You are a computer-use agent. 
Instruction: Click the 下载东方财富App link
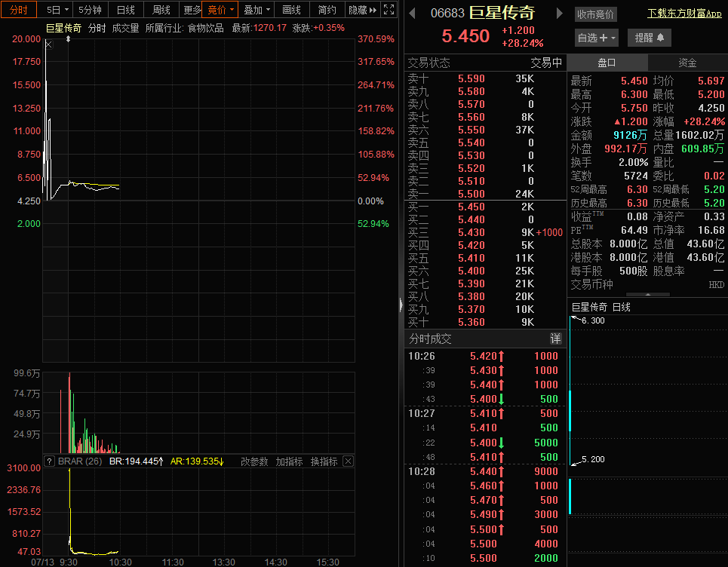coord(684,14)
